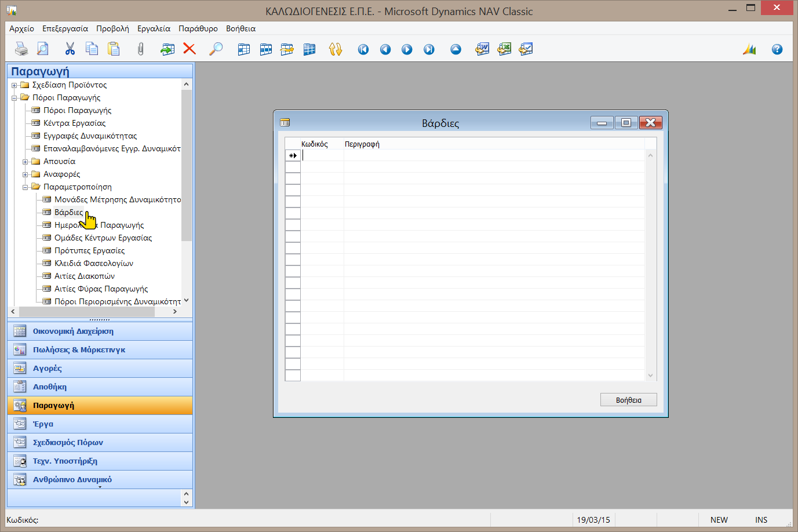Click the Cut scissors icon
This screenshot has height=532, width=798.
click(70, 49)
